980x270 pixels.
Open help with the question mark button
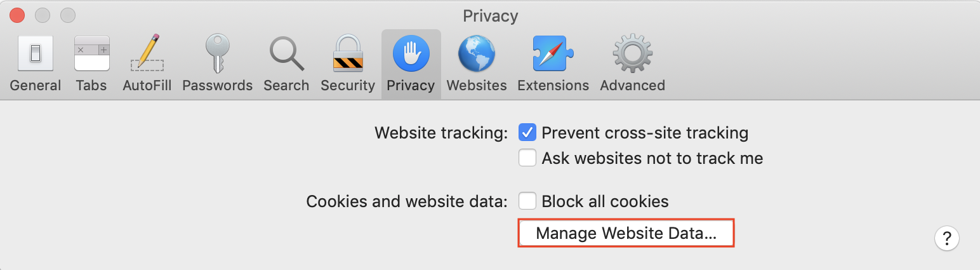tap(946, 239)
